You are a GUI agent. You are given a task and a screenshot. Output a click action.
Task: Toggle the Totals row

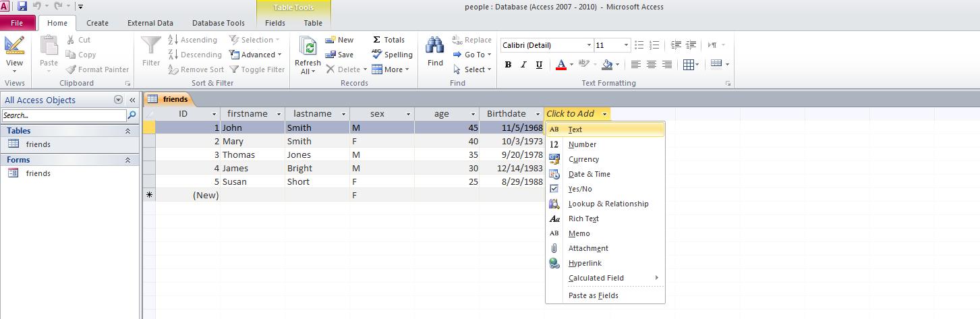(x=388, y=40)
